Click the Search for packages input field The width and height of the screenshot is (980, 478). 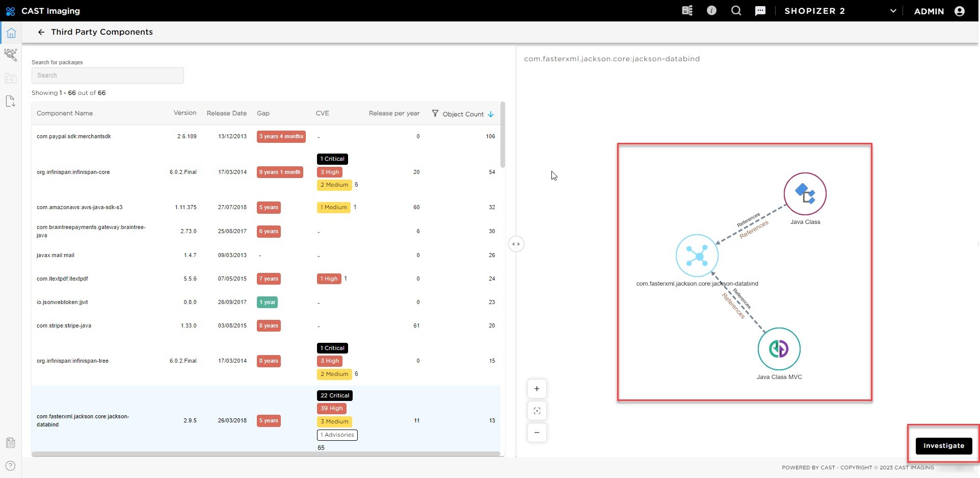pos(108,76)
